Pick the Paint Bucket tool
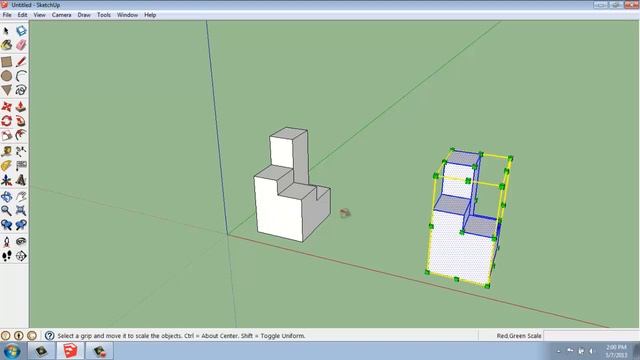 tap(6, 45)
